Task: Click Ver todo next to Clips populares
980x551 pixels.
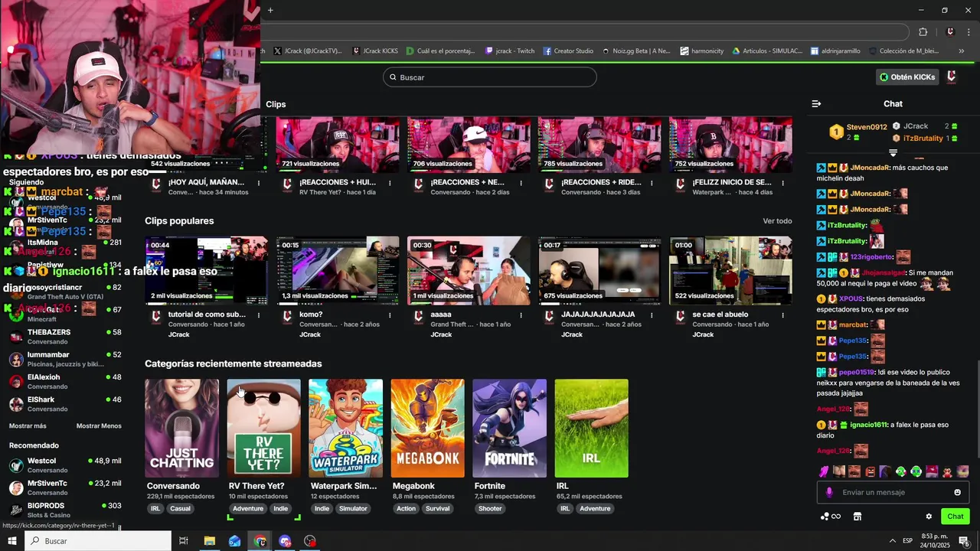Action: pos(777,221)
